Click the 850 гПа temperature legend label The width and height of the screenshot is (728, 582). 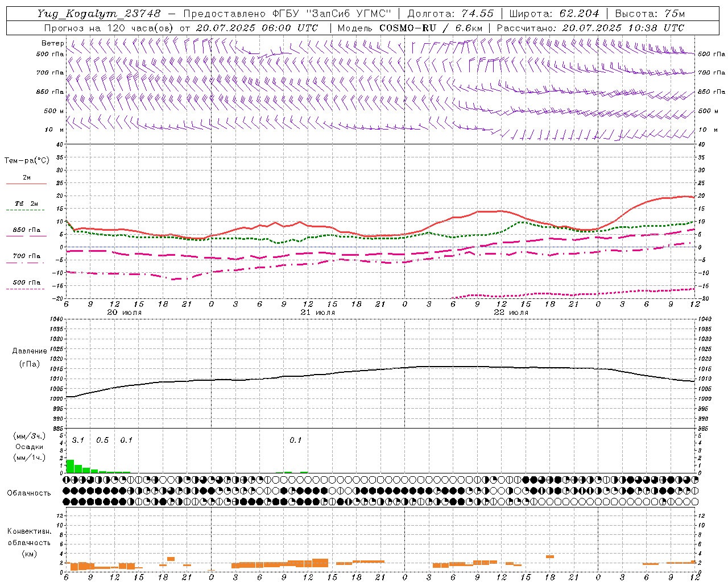27,230
